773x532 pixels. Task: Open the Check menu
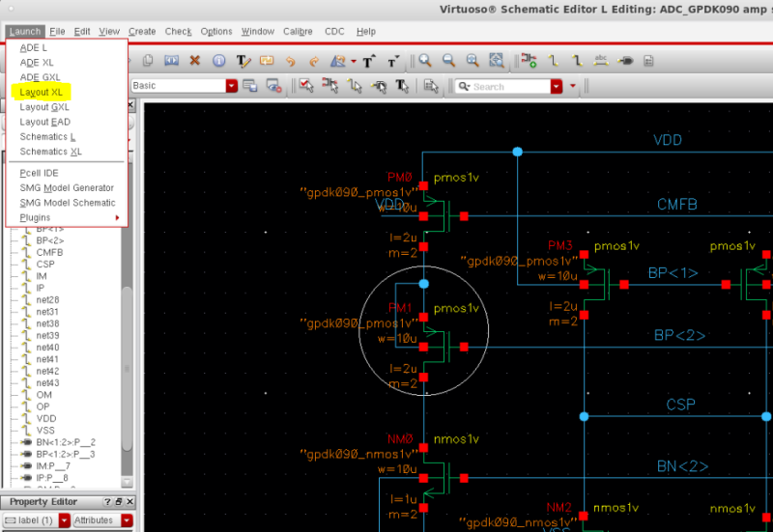coord(178,31)
